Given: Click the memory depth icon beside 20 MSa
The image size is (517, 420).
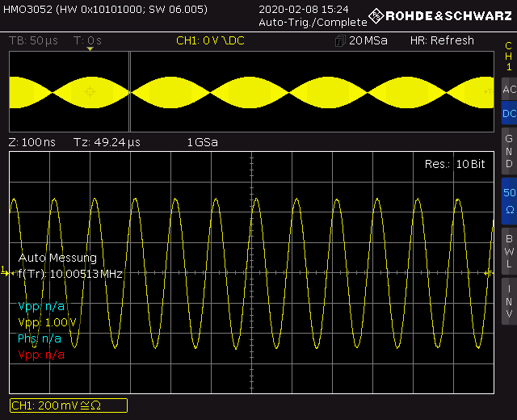Looking at the screenshot, I should click(340, 40).
